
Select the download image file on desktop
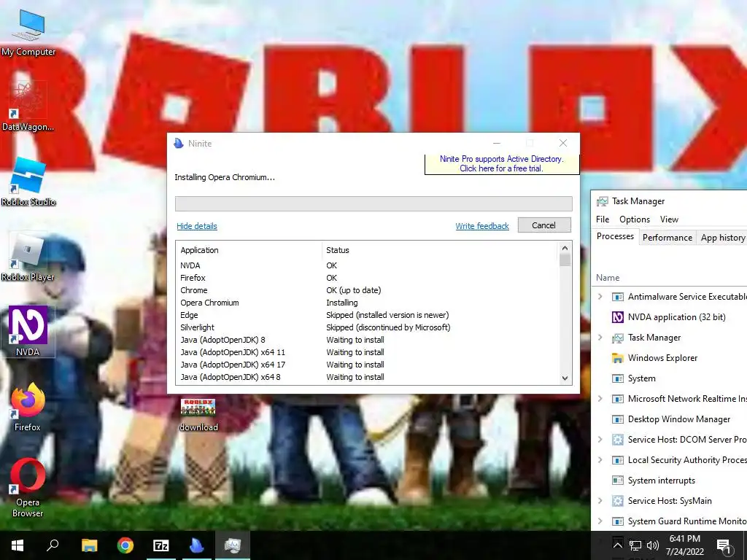[x=198, y=415]
